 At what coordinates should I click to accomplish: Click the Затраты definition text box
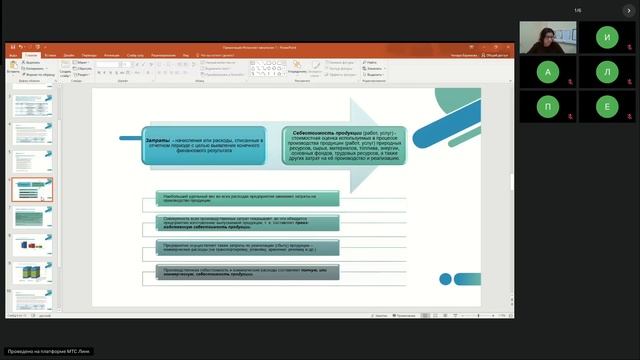[x=204, y=145]
